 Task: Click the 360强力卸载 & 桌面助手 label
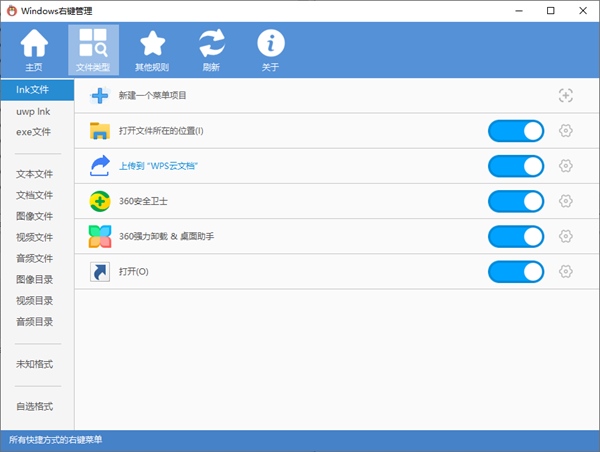coord(166,237)
